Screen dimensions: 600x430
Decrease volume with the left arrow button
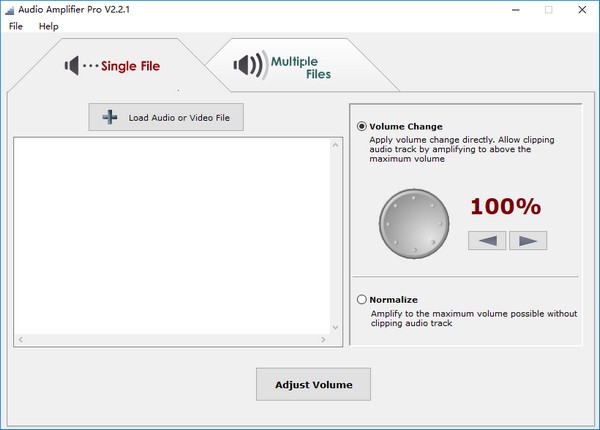point(487,241)
